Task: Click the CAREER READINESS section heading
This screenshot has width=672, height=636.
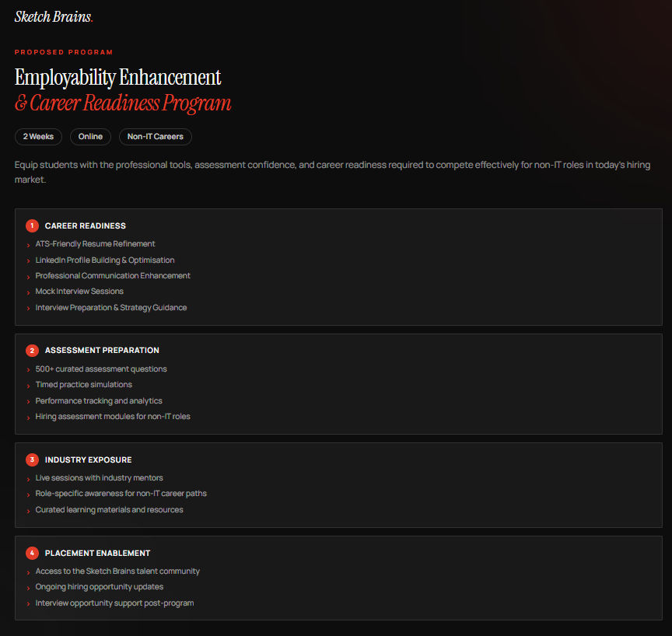Action: coord(86,225)
